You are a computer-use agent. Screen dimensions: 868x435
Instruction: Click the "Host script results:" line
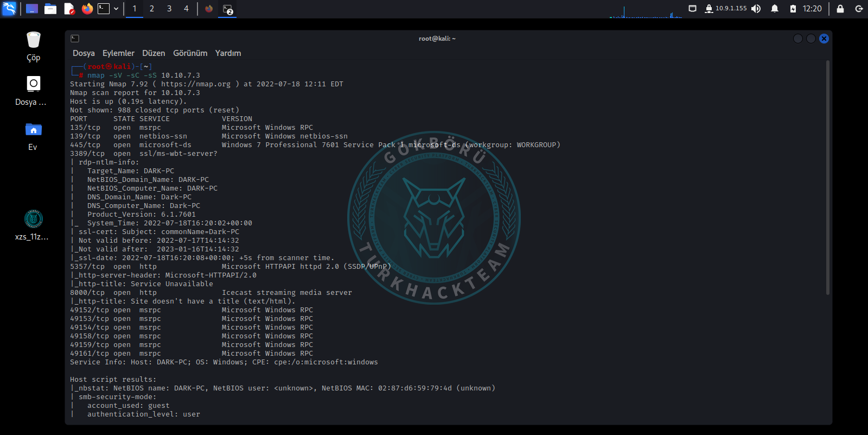coord(113,380)
